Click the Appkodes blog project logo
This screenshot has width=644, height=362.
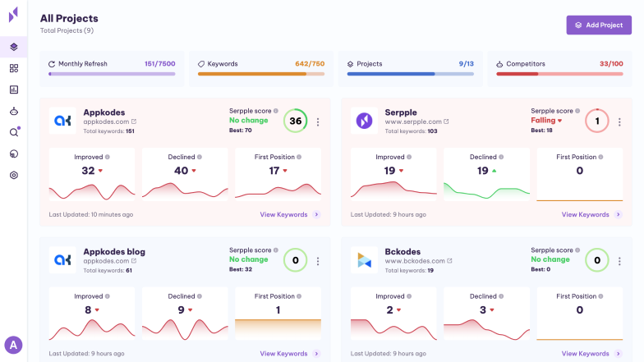62,259
